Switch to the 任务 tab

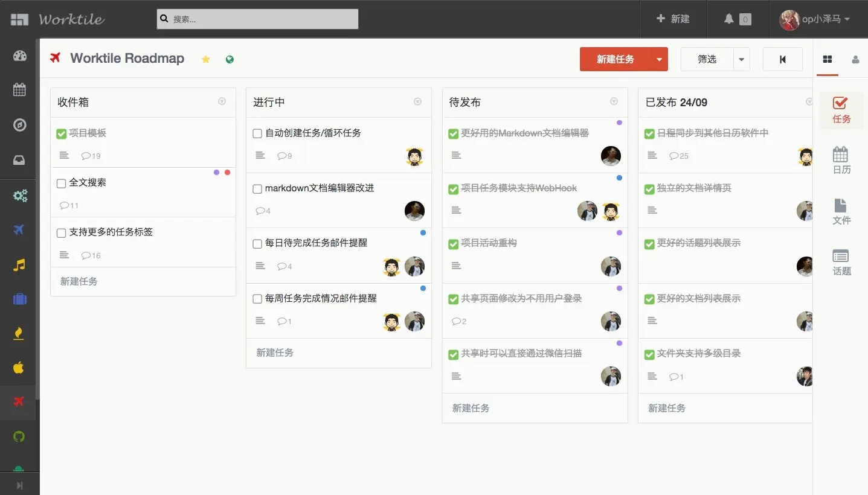pyautogui.click(x=841, y=110)
